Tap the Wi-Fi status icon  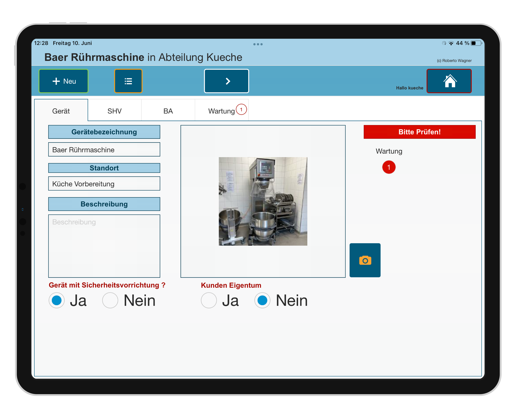(x=451, y=43)
